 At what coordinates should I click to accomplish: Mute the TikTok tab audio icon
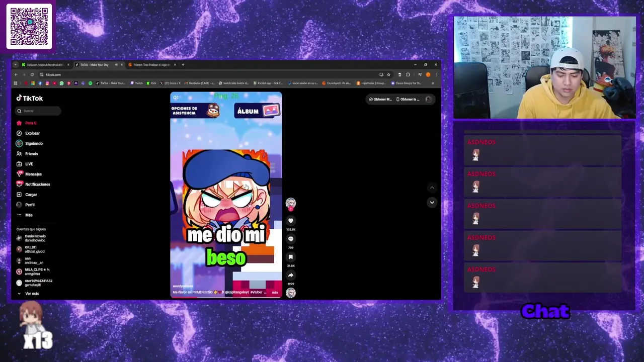click(x=116, y=64)
